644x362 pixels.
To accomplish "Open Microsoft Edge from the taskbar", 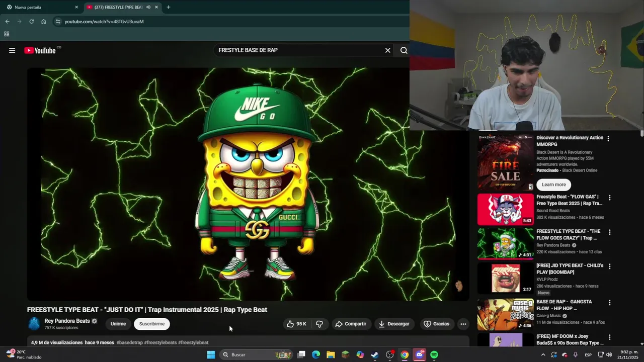I will coord(316,354).
